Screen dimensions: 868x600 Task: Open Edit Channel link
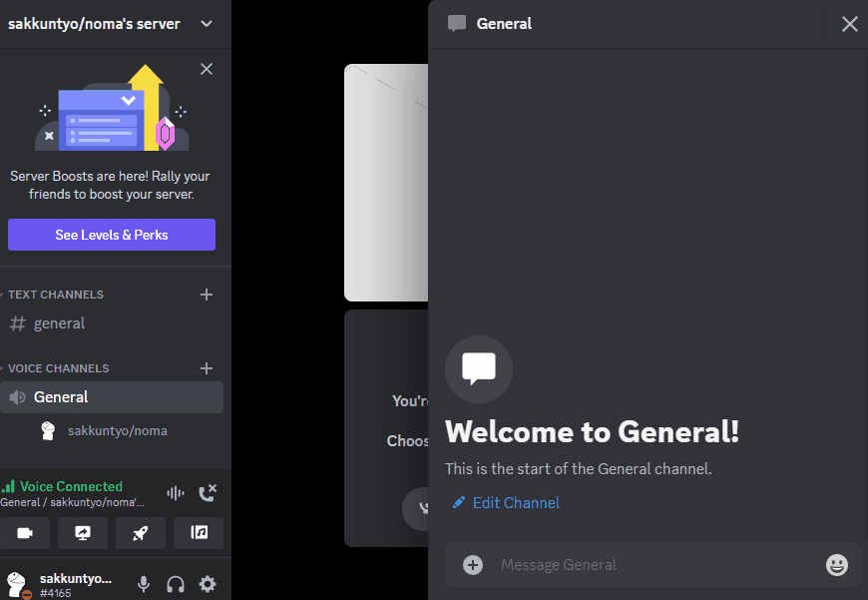[505, 502]
